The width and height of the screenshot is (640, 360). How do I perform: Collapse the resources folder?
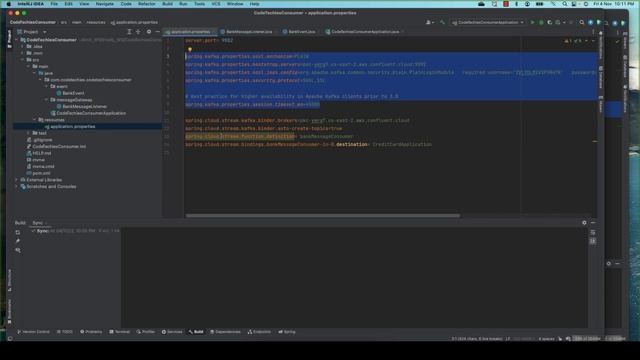click(35, 120)
